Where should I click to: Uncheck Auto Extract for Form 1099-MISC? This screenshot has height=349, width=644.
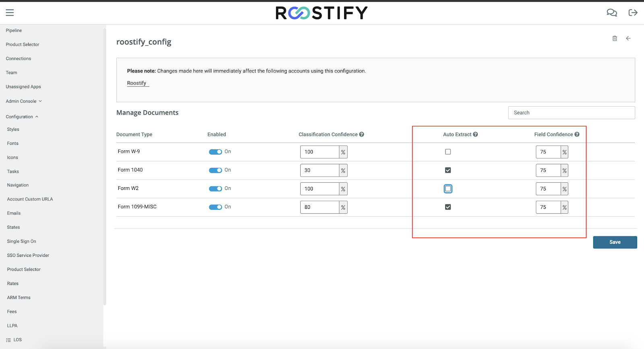[448, 207]
